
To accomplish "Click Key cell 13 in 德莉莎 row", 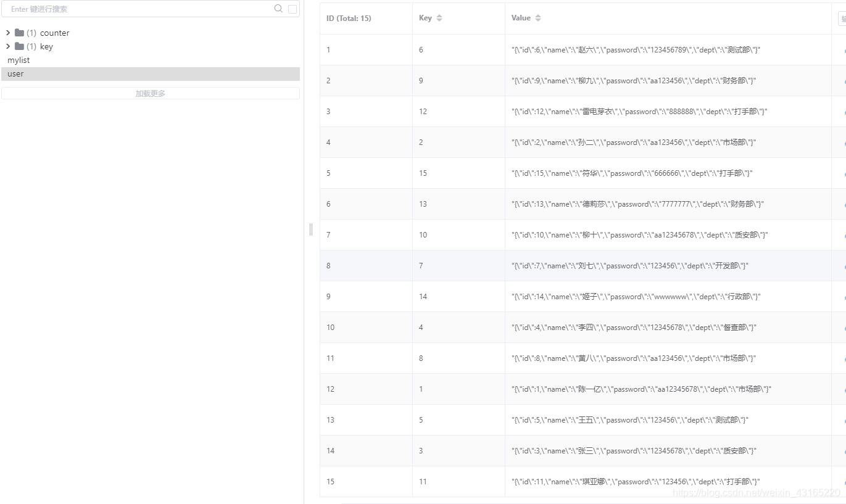I will 458,204.
